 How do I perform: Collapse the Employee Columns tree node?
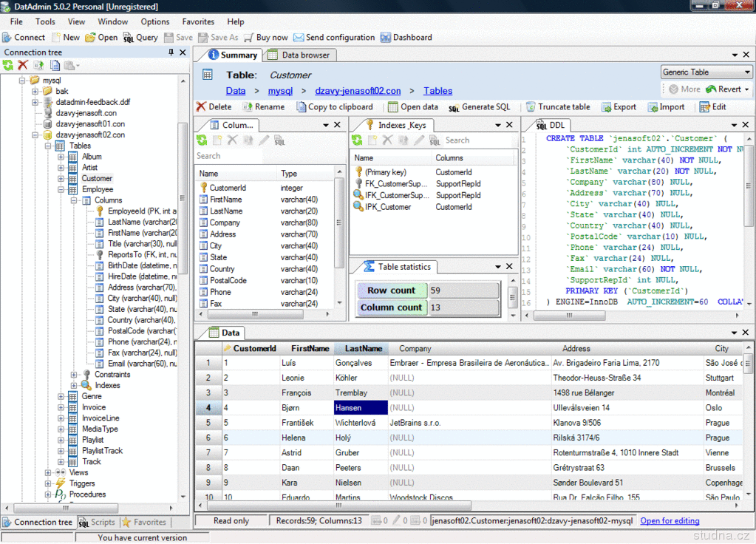75,200
